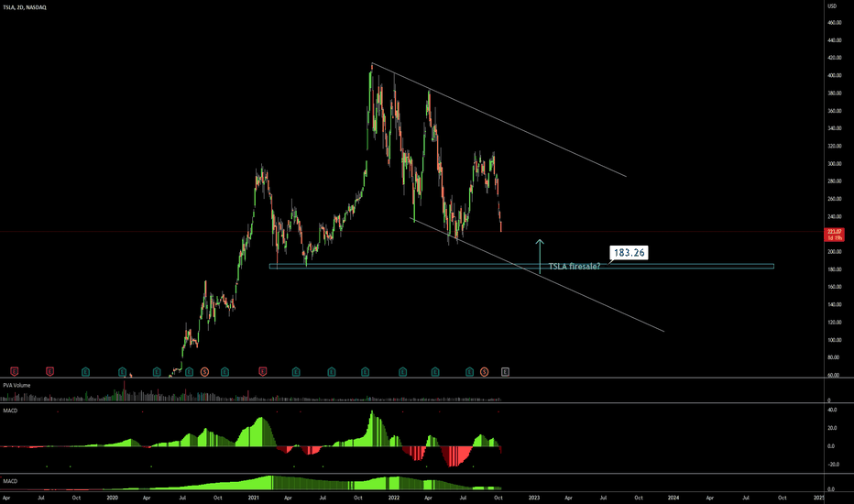854x504 pixels.
Task: Click the 2022 label on the time axis
Action: click(x=394, y=498)
